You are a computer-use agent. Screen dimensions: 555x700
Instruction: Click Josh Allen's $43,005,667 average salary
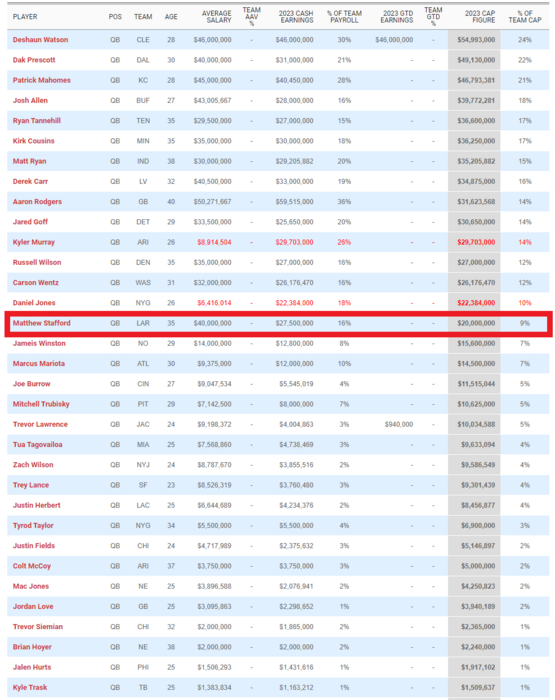click(213, 100)
